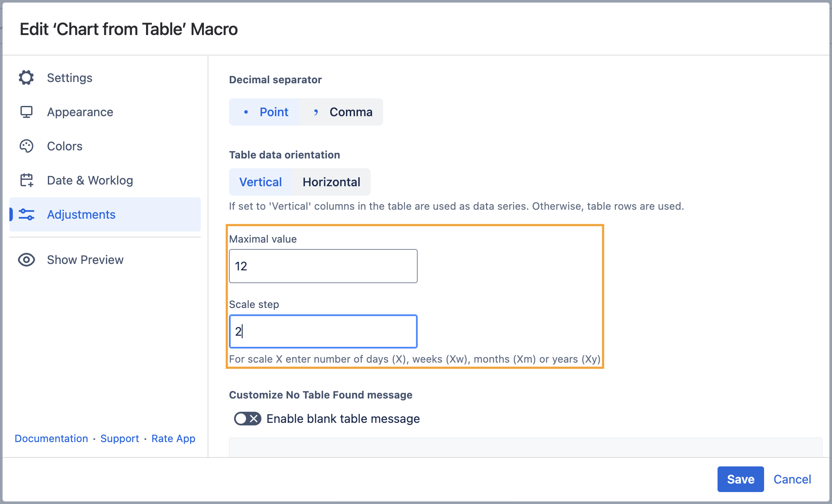The width and height of the screenshot is (832, 504).
Task: Follow the Rate App link
Action: tap(173, 439)
